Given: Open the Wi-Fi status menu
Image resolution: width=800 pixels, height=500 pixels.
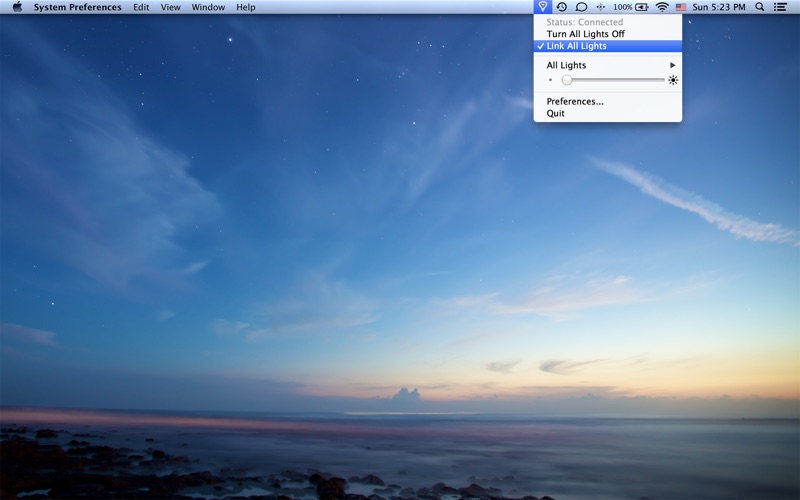Looking at the screenshot, I should pos(662,7).
